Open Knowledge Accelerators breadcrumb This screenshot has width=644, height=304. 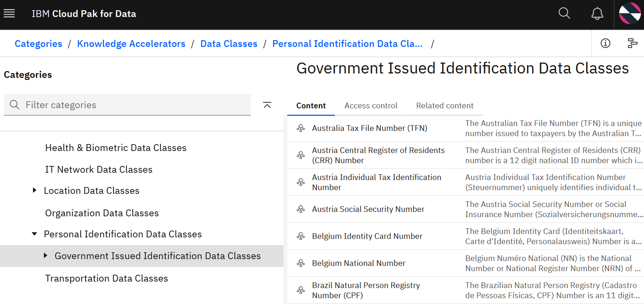click(131, 44)
